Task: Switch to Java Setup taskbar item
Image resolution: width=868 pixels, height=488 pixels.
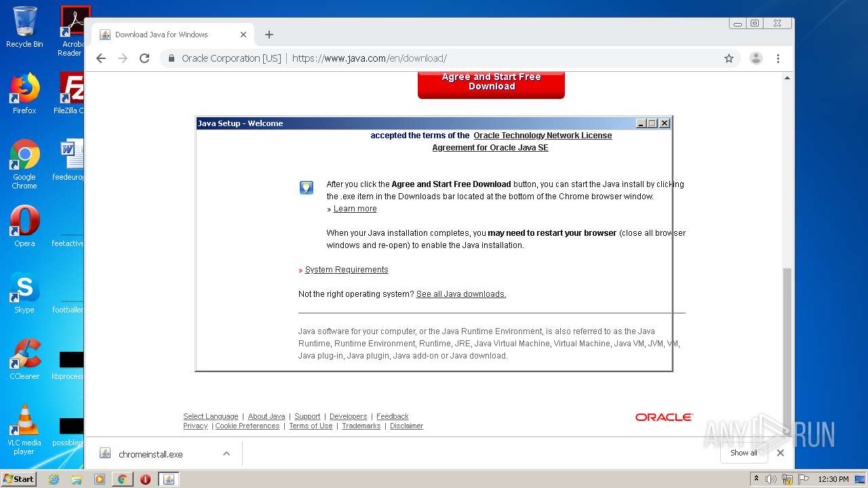Action: coord(169,479)
